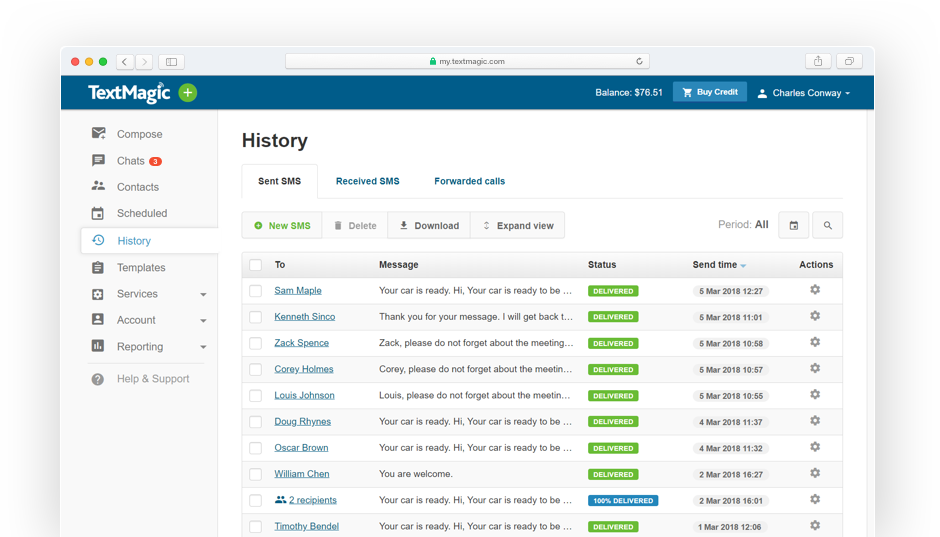Open gear actions for Kenneth Sinco row
940x537 pixels.
815,316
